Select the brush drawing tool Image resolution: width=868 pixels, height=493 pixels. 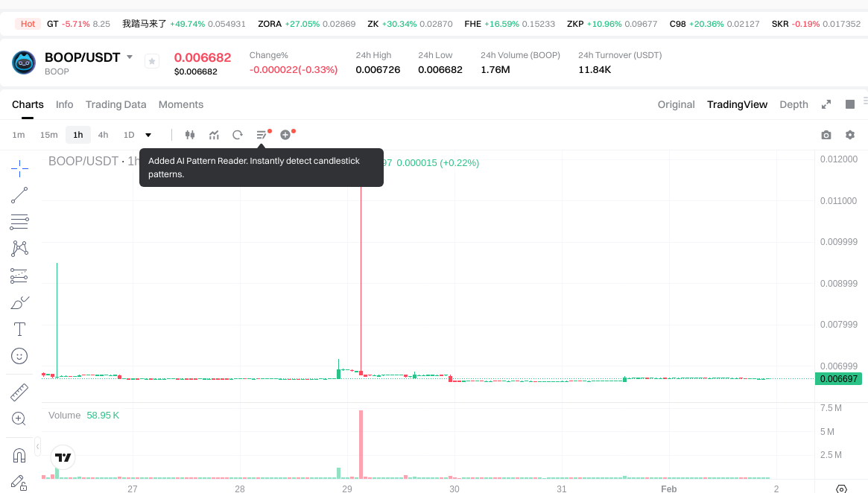point(19,302)
